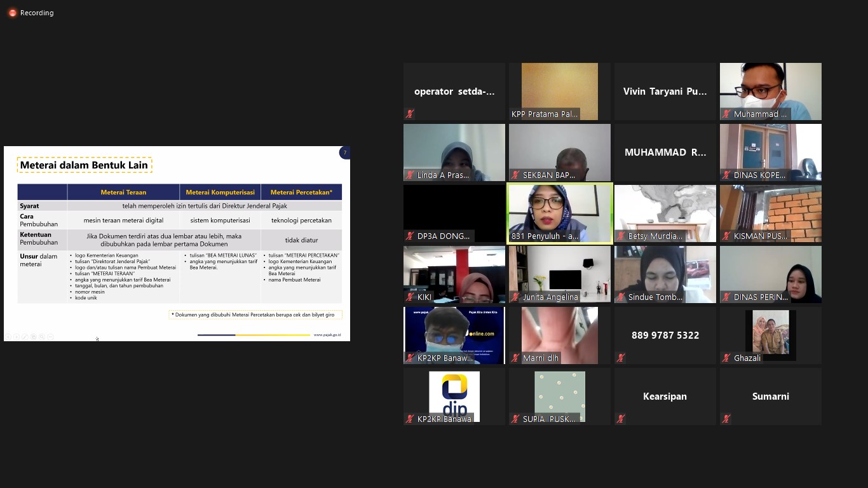Viewport: 868px width, 488px height.
Task: Click the red Recording indicator icon
Action: coord(12,13)
